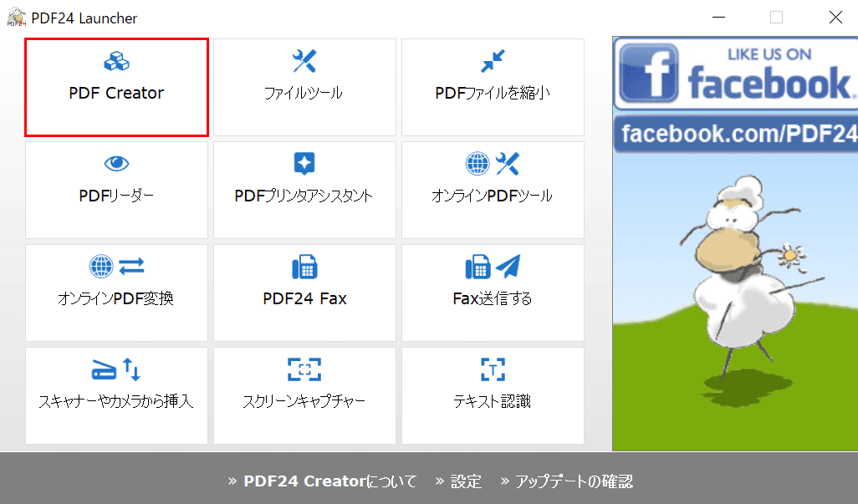Click the テキスト認識 OCR bracket icon
This screenshot has height=504, width=858.
tap(493, 369)
